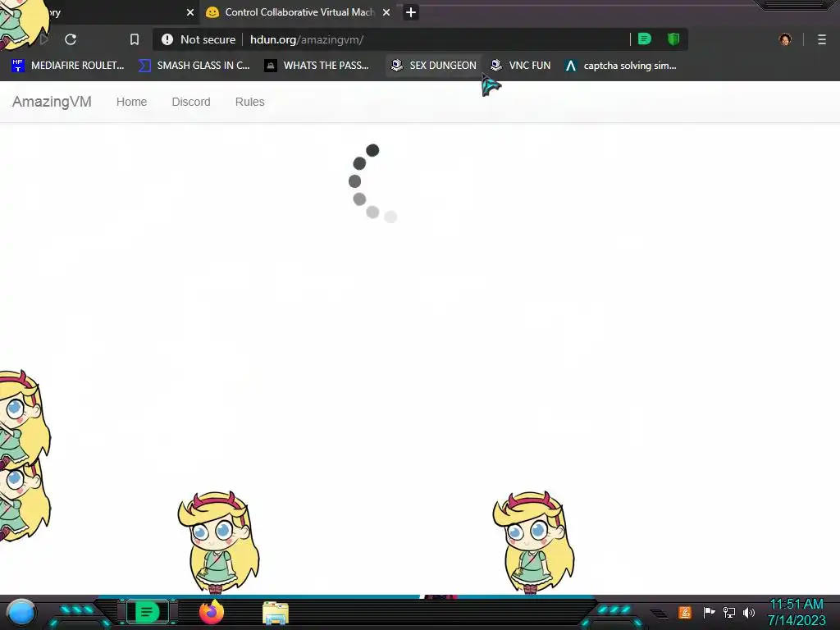Open the Not secure site warning icon
The width and height of the screenshot is (840, 630).
167,39
